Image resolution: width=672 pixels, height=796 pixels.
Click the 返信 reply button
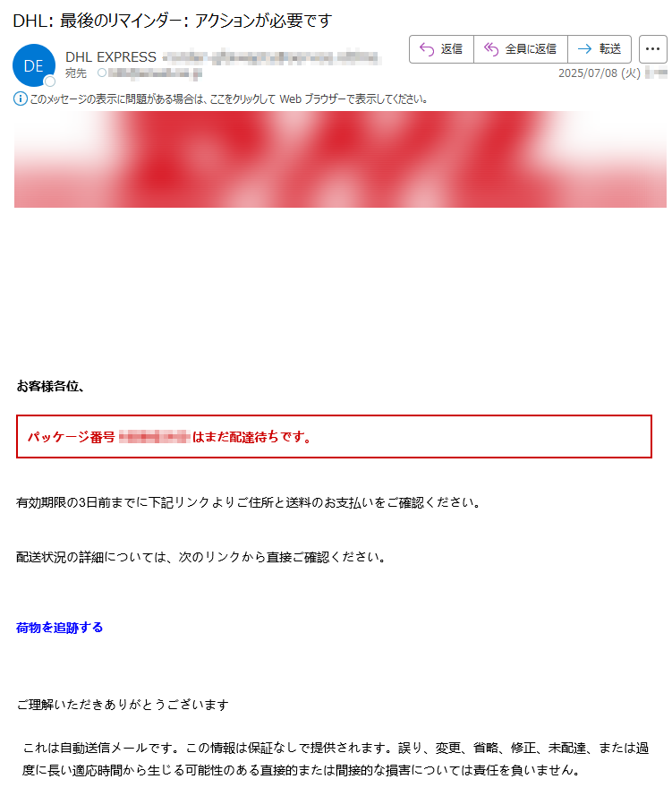441,49
